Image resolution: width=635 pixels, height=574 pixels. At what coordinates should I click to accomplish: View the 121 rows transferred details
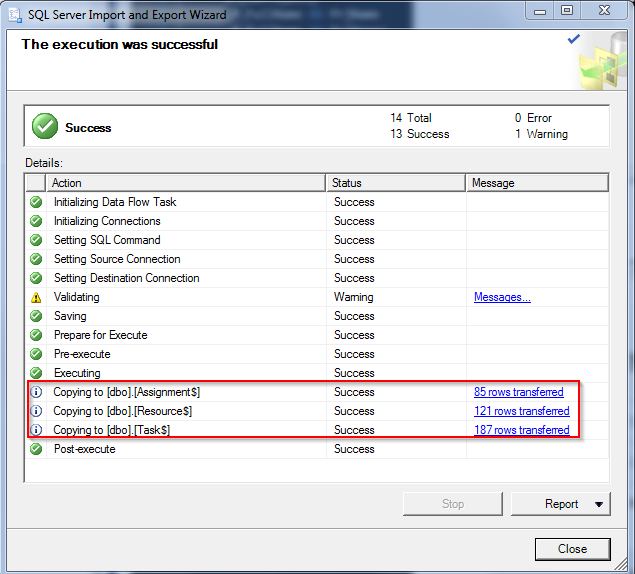[521, 411]
